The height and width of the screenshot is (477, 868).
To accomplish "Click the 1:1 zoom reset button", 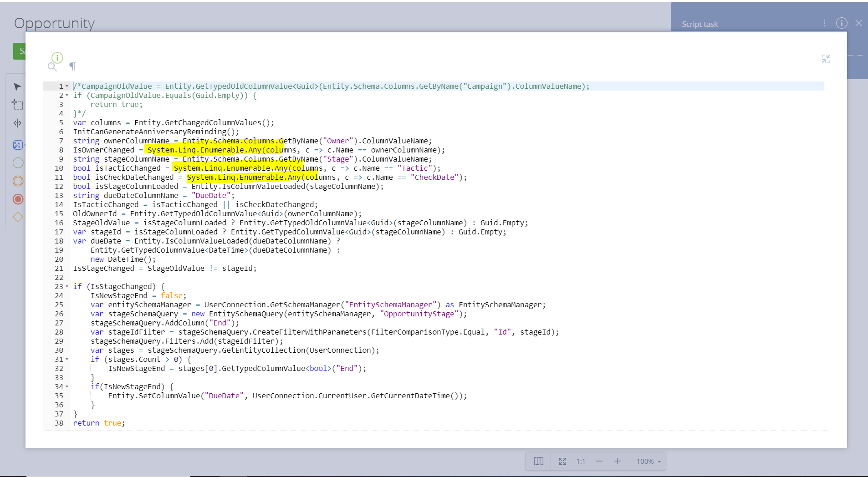I will [581, 461].
